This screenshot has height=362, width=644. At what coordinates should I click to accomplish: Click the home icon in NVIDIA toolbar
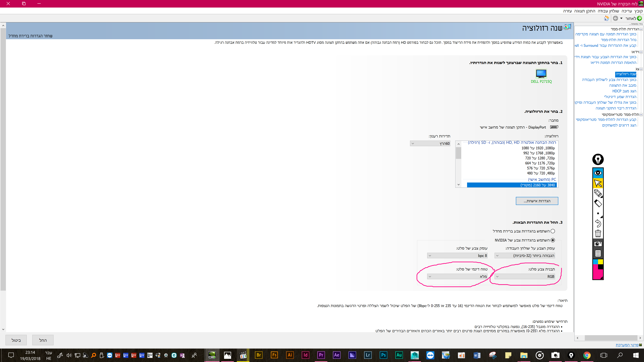click(x=606, y=18)
